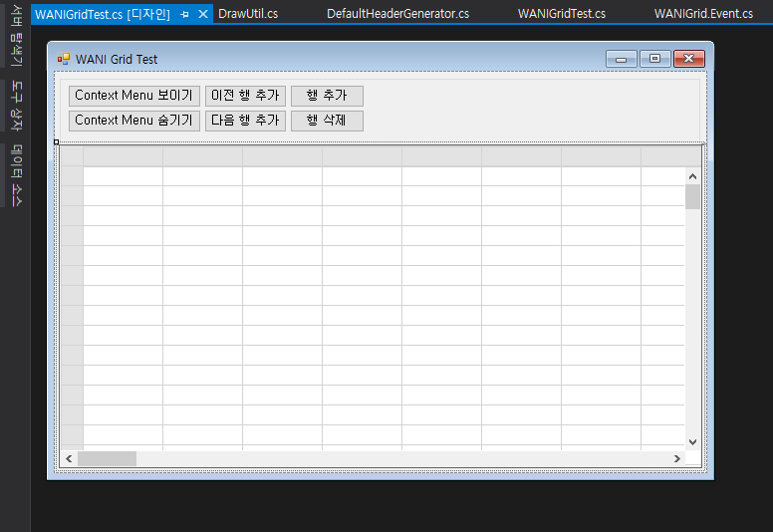Click the pin icon on WANIGridTest.cs design tab
This screenshot has height=532, width=773.
(185, 14)
